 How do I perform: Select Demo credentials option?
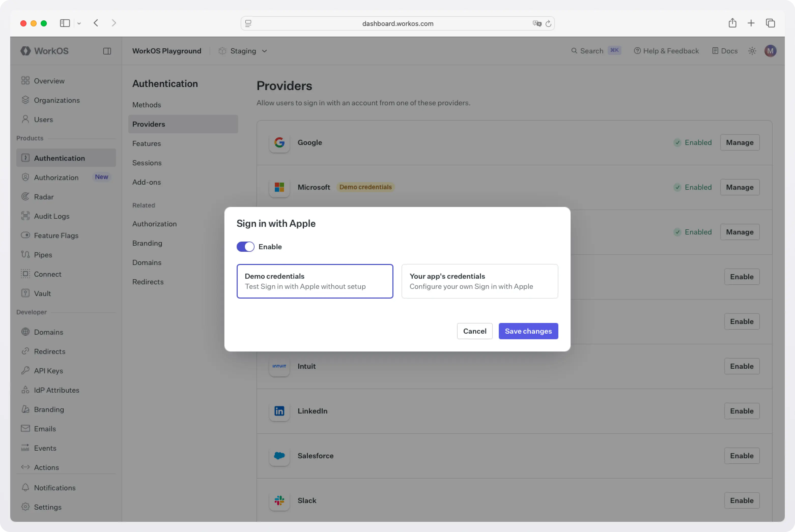[315, 281]
